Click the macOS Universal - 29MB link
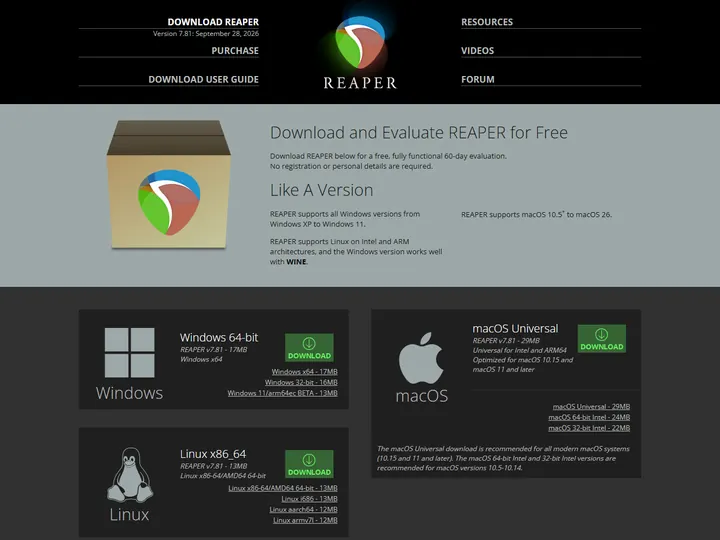720x540 pixels. coord(591,406)
